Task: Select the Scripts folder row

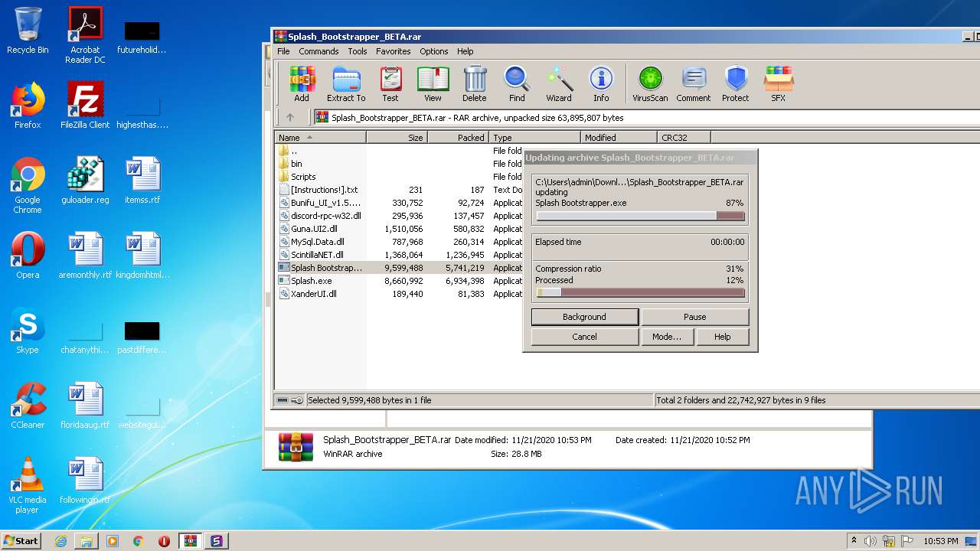Action: (398, 177)
